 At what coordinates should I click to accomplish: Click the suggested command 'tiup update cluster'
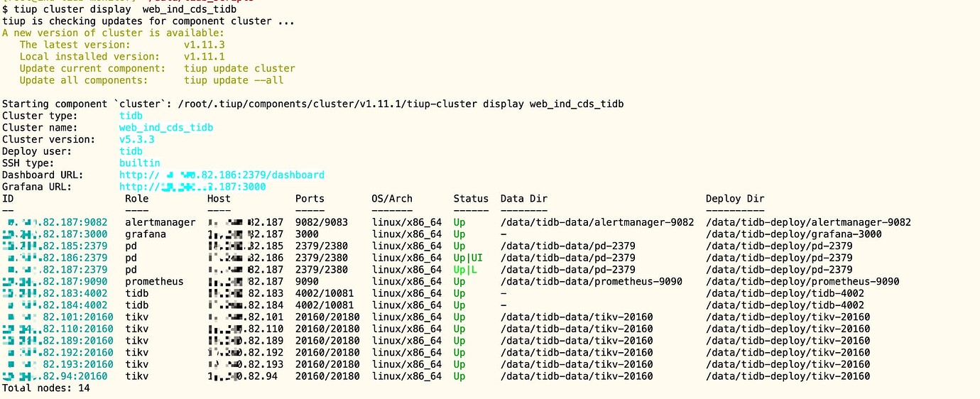[x=239, y=69]
